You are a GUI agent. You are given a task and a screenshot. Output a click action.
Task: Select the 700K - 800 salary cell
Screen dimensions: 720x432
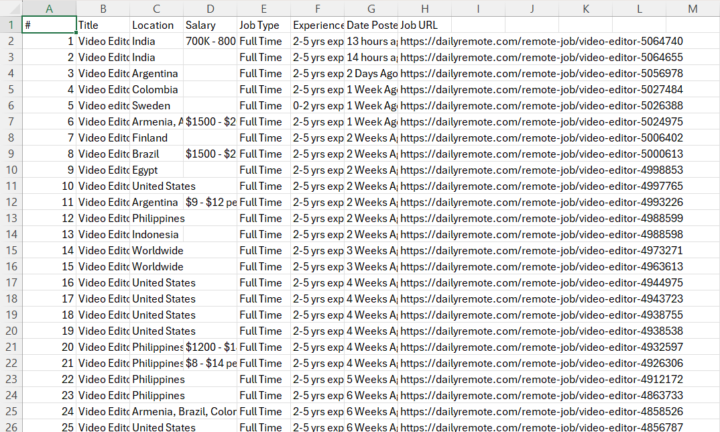point(210,41)
